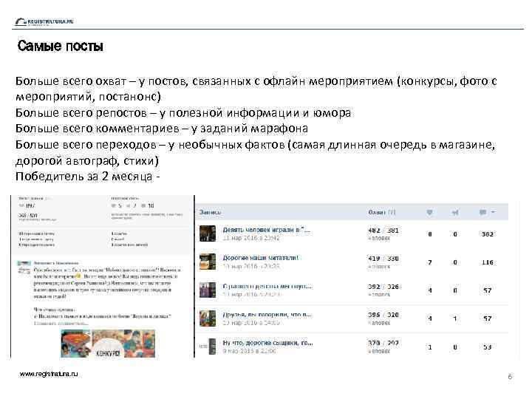The height and width of the screenshot is (399, 532).
Task: Click the likes count 8 in first row
Action: (x=430, y=234)
